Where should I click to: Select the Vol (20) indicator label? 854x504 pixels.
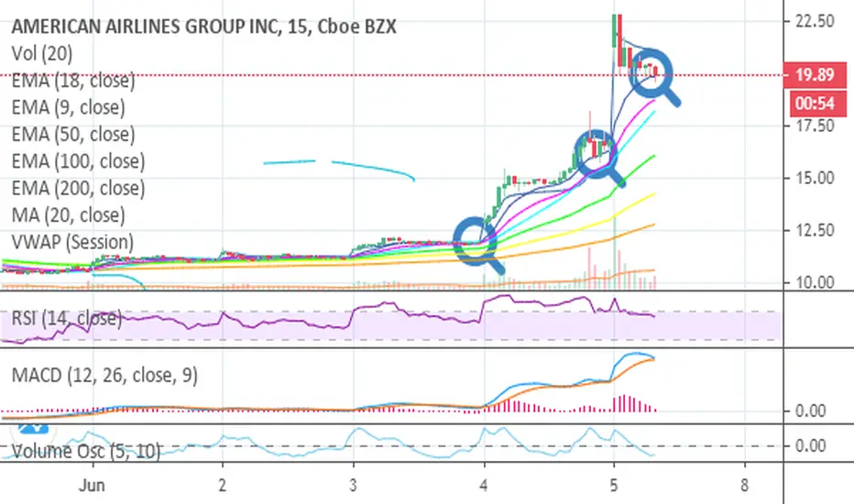[42, 53]
